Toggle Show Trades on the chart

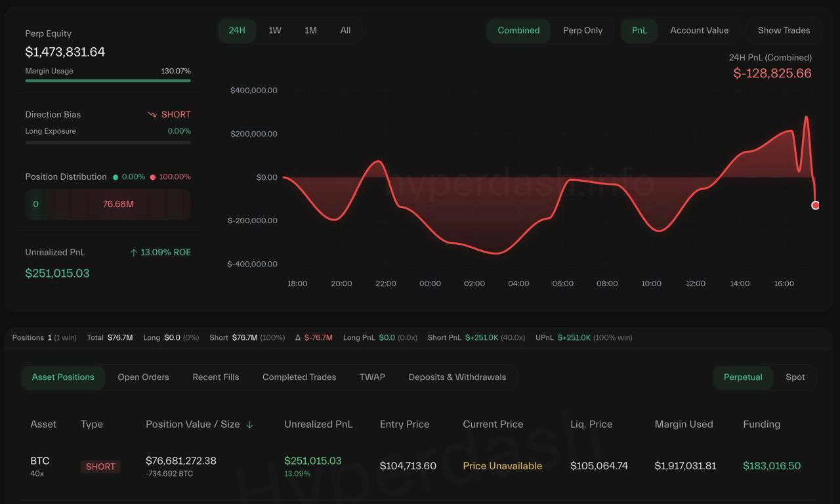coord(784,30)
